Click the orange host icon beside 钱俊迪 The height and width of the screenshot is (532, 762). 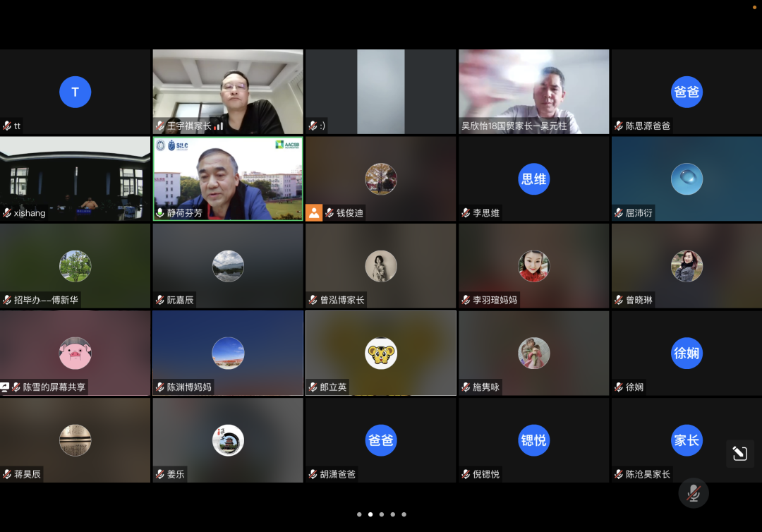point(314,212)
